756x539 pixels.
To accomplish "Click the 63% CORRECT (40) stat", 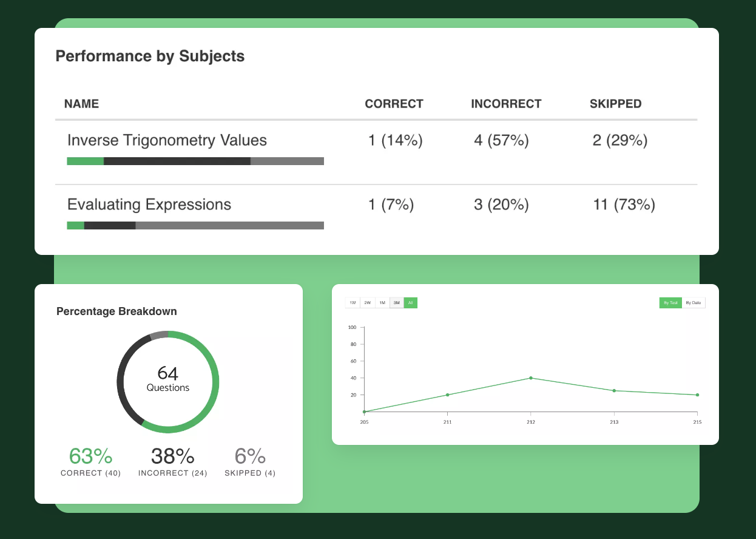I will click(91, 461).
